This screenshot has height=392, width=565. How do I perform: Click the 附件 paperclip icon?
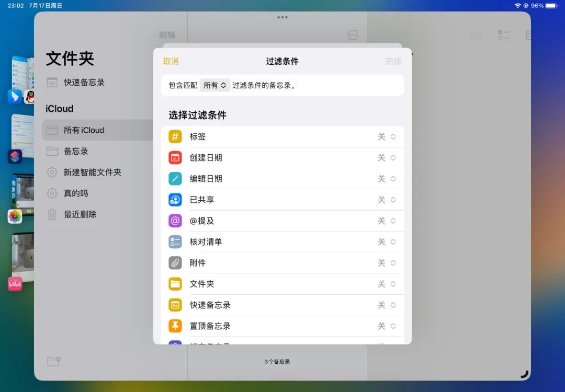pyautogui.click(x=175, y=262)
